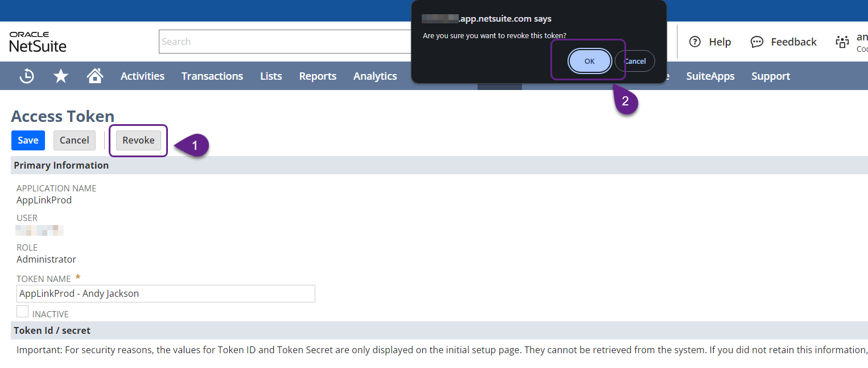The image size is (868, 368).
Task: Open the Activities menu
Action: (142, 76)
